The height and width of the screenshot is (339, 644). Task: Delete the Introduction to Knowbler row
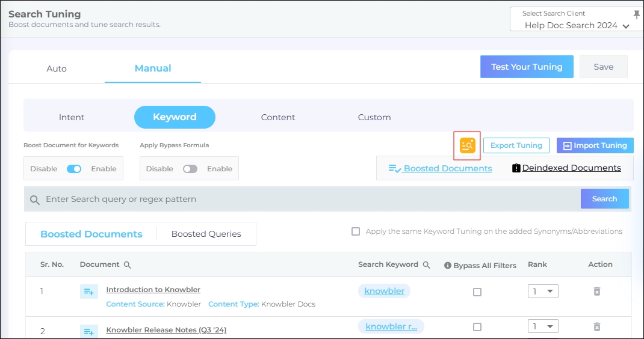pyautogui.click(x=596, y=292)
